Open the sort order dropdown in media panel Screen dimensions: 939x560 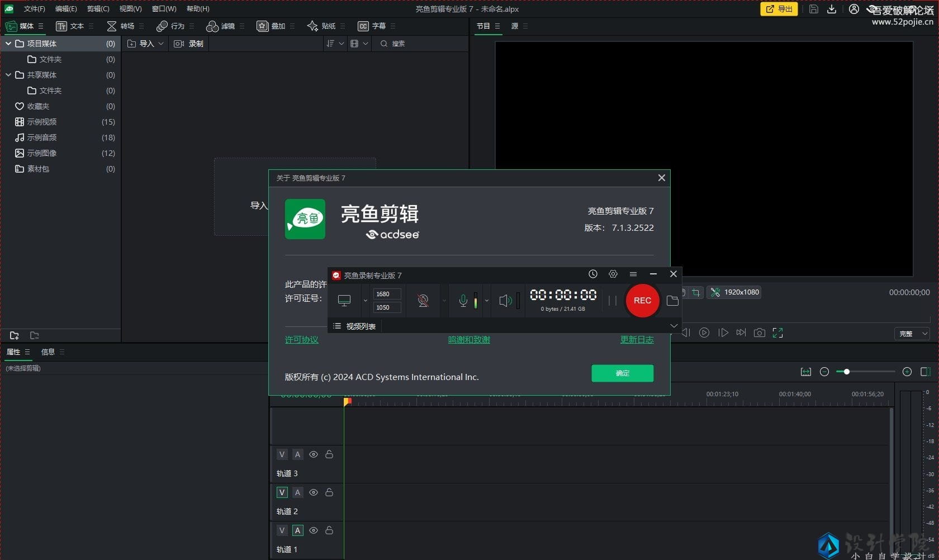click(x=335, y=44)
